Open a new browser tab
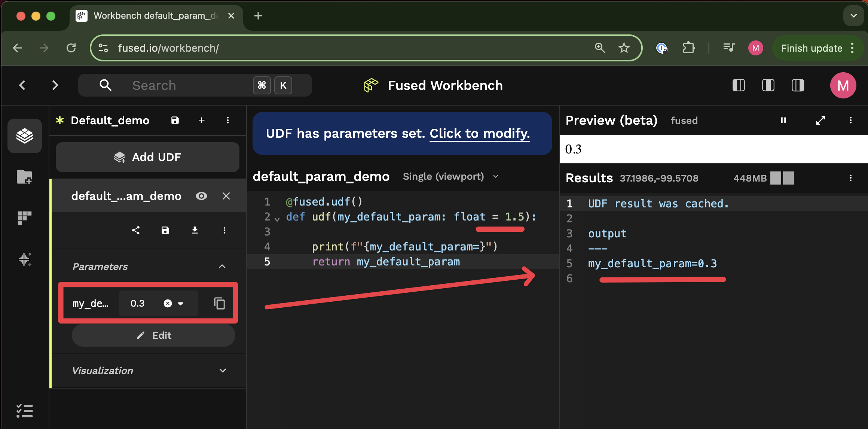868x429 pixels. point(258,16)
